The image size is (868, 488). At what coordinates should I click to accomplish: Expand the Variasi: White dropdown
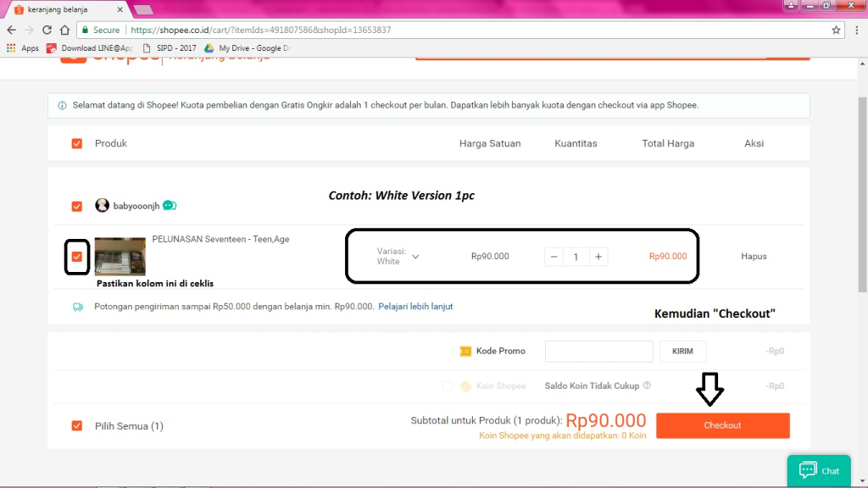[398, 256]
